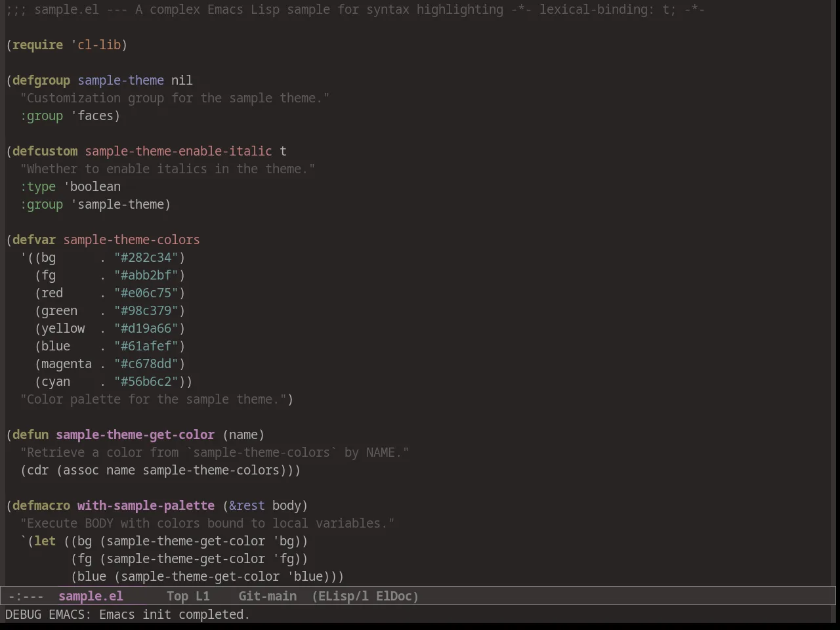Click sample-theme after defgroup

coord(121,80)
